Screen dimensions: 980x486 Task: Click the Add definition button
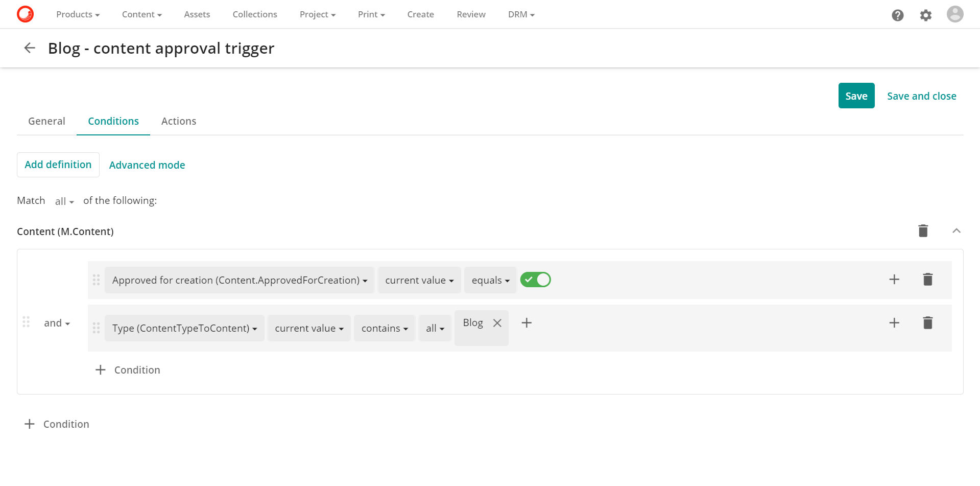(x=58, y=165)
